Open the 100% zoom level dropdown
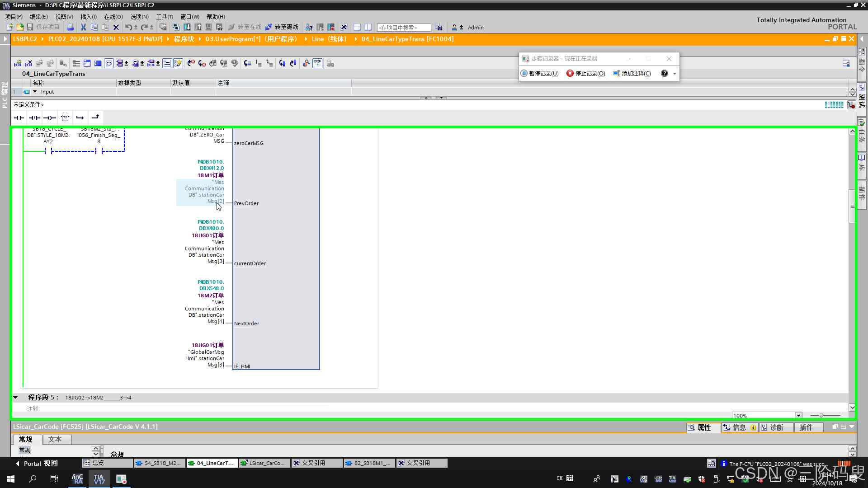This screenshot has width=868, height=488. pos(798,415)
